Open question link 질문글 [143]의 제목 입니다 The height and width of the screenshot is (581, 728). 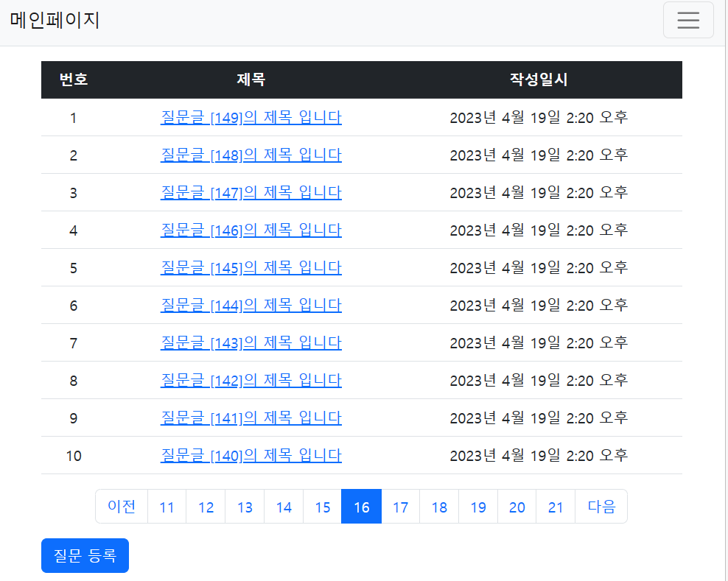[251, 343]
